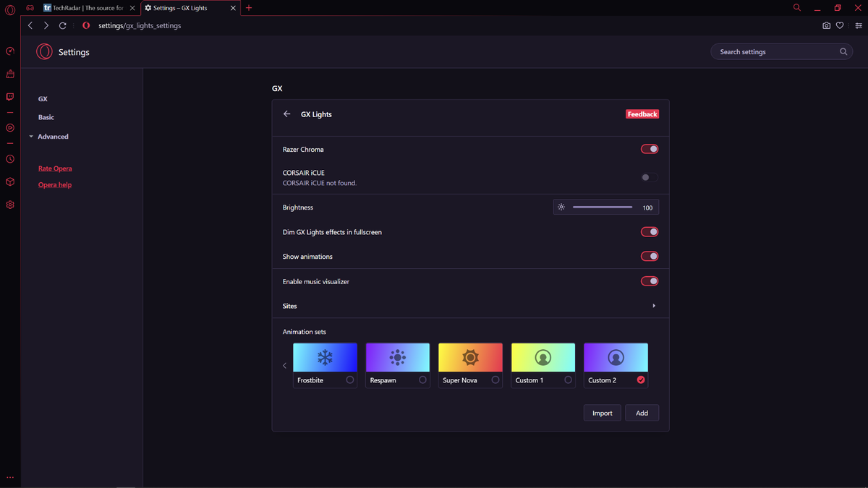Click the Import button

[x=602, y=412]
